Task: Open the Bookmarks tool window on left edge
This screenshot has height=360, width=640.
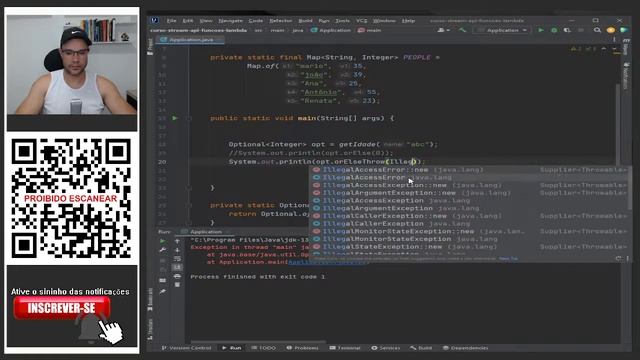Action: point(151,299)
